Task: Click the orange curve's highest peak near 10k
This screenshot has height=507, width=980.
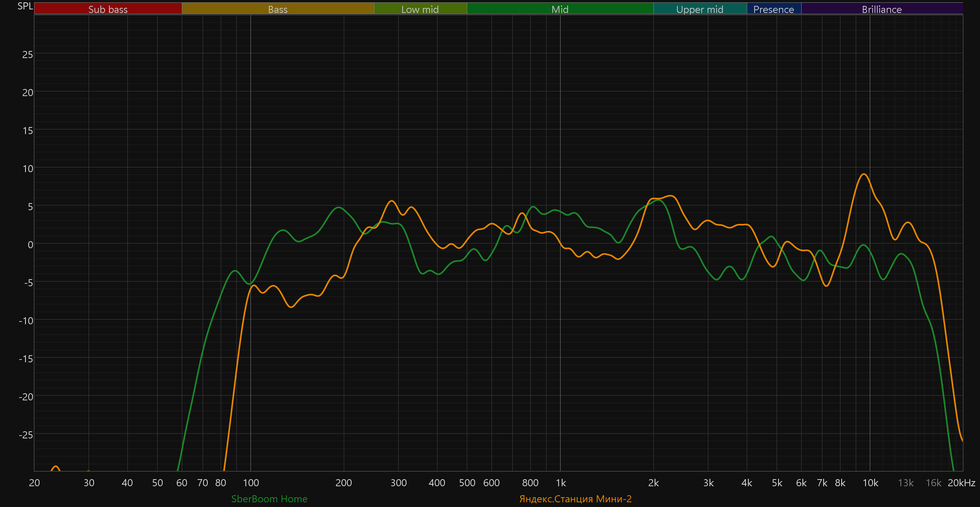Action: 864,174
